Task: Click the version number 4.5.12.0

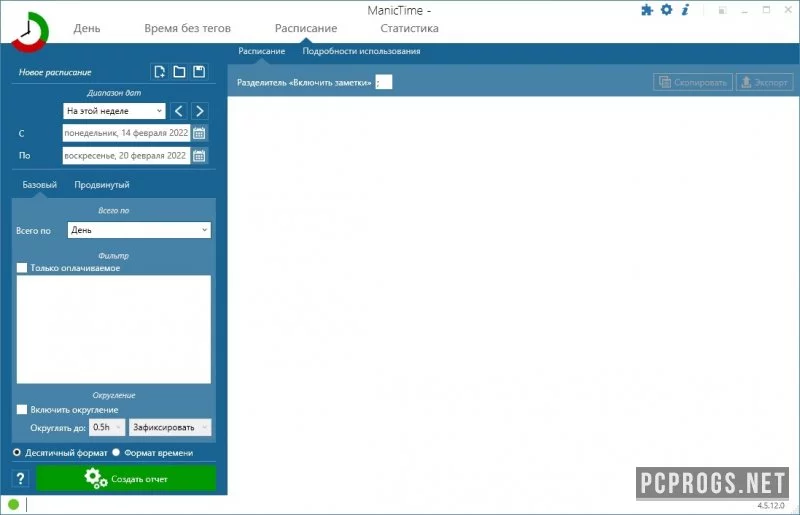Action: coord(771,505)
